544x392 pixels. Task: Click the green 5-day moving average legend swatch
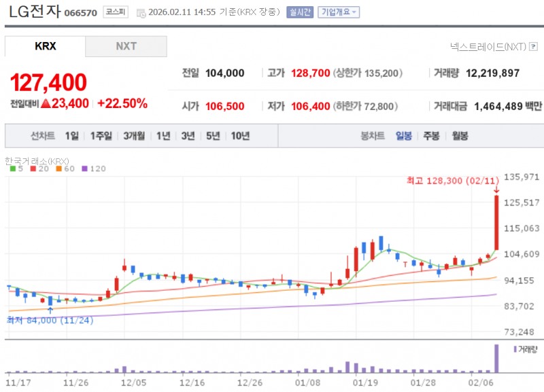tap(12, 168)
